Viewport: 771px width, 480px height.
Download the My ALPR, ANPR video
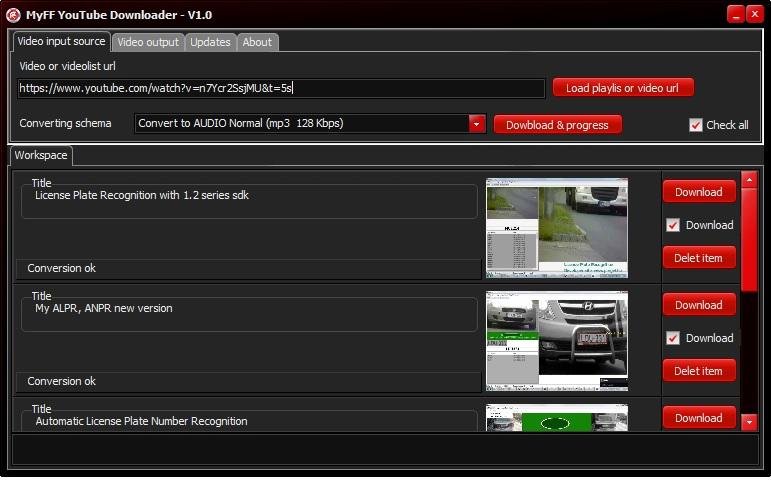coord(699,305)
